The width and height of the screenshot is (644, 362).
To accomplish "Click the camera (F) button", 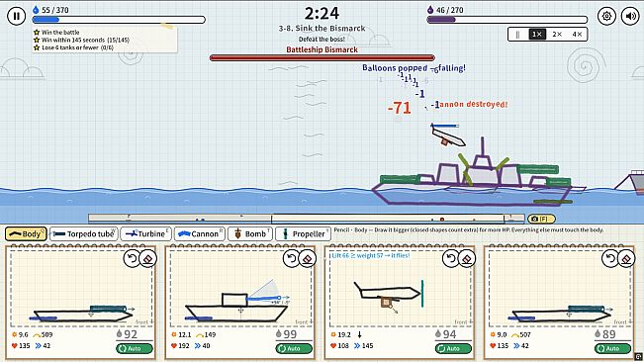I will tap(541, 219).
